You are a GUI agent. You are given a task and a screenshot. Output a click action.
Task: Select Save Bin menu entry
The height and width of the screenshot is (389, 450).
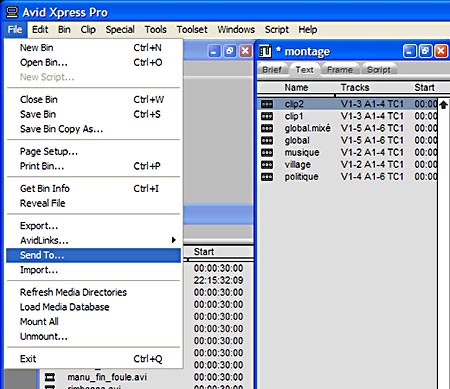click(93, 114)
